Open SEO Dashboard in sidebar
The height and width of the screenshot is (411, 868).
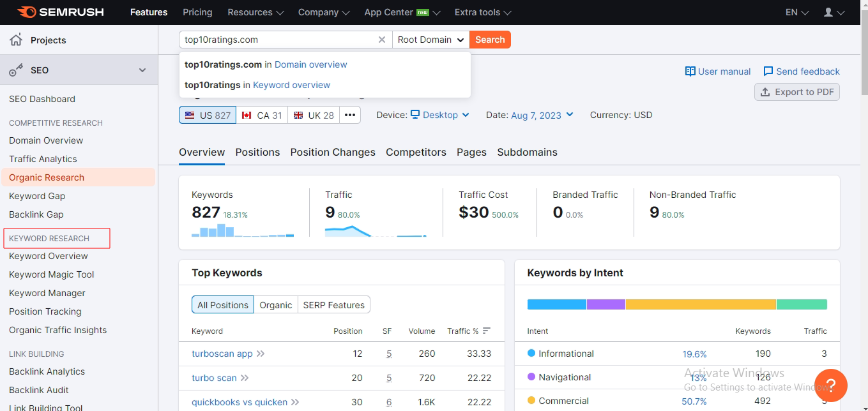[x=42, y=99]
